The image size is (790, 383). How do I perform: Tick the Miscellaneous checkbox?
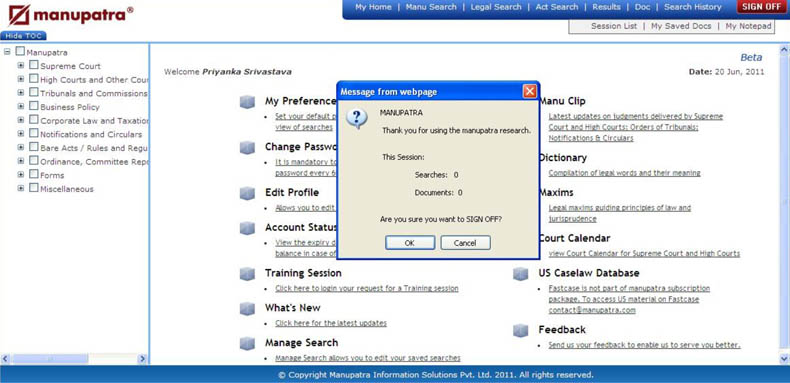(33, 187)
